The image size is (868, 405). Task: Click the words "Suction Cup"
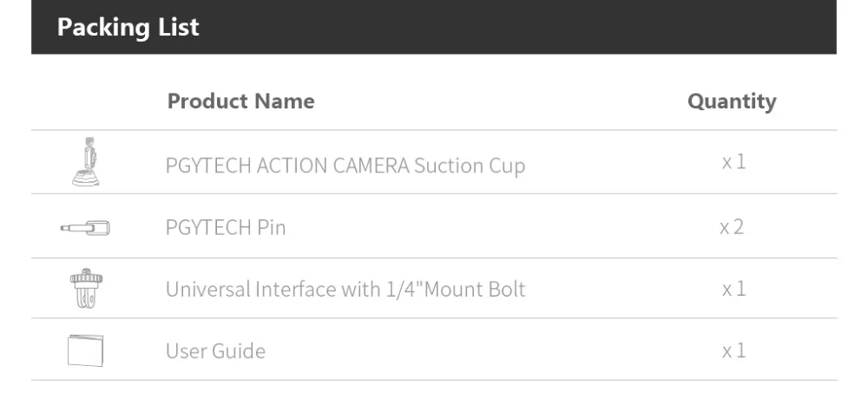(470, 165)
